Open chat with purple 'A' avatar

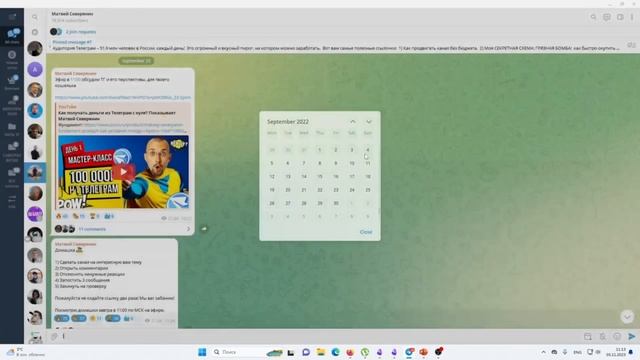[35, 69]
